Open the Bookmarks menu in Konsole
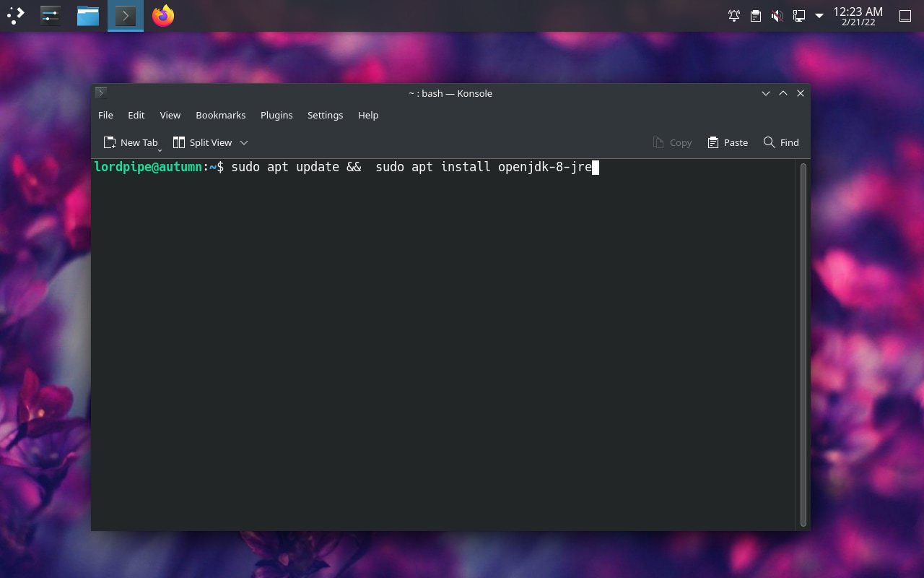Image resolution: width=924 pixels, height=578 pixels. click(220, 115)
